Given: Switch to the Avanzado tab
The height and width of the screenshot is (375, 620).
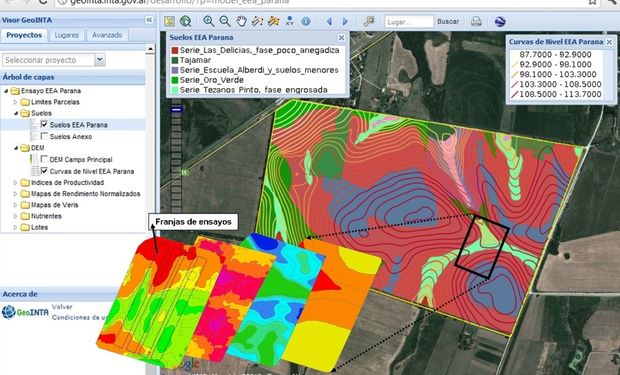Looking at the screenshot, I should click(107, 35).
